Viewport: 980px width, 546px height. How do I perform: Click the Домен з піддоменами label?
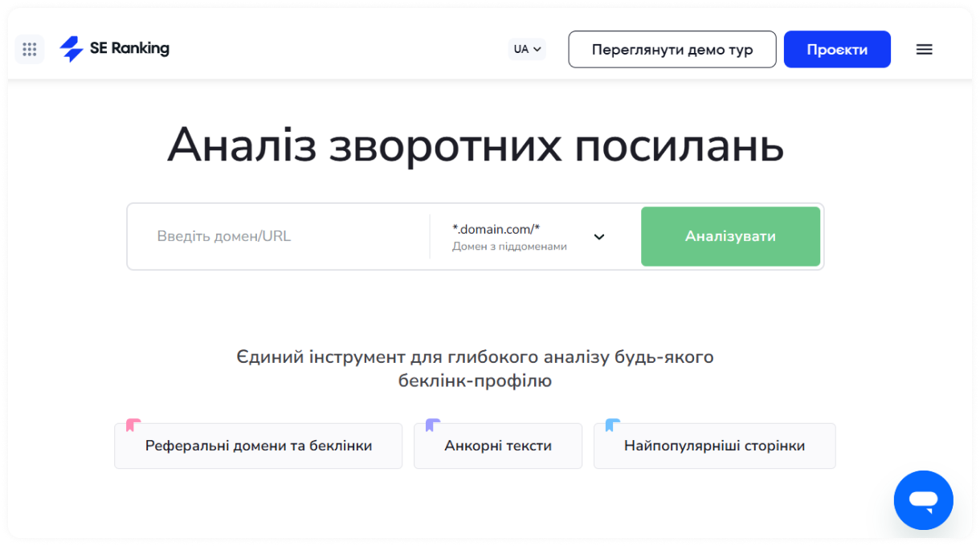pos(509,247)
